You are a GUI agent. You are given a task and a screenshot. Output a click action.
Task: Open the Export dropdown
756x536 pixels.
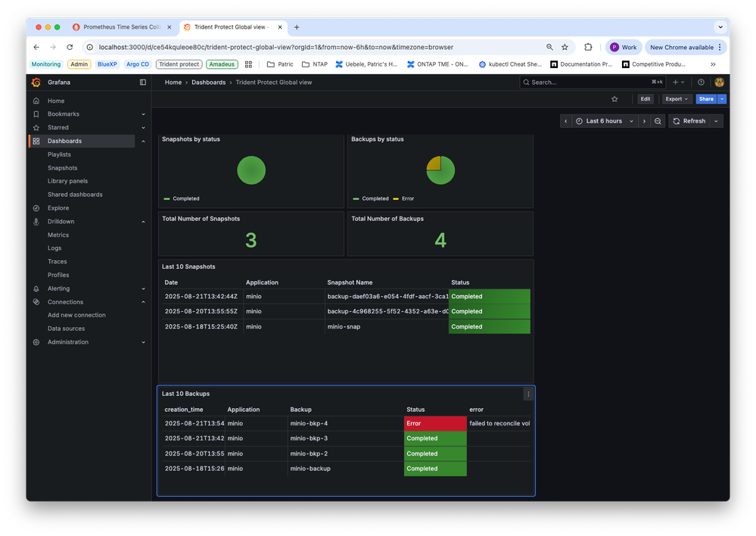(x=676, y=99)
